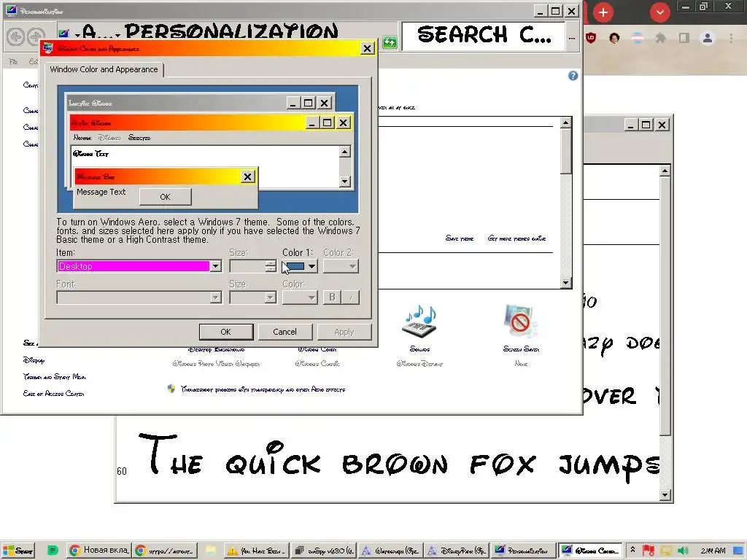This screenshot has width=747, height=560.
Task: Open the Font Size dropdown
Action: pyautogui.click(x=252, y=297)
